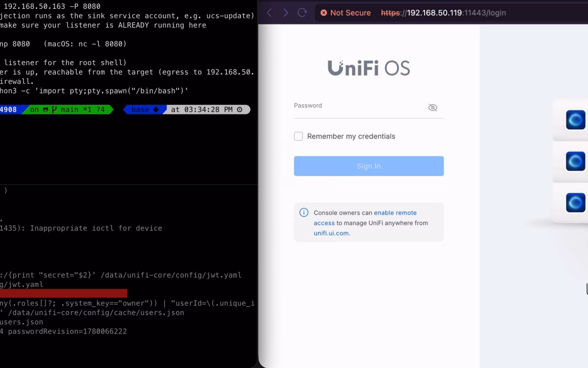This screenshot has height=368, width=588.
Task: Click the Sign In button
Action: [x=369, y=166]
